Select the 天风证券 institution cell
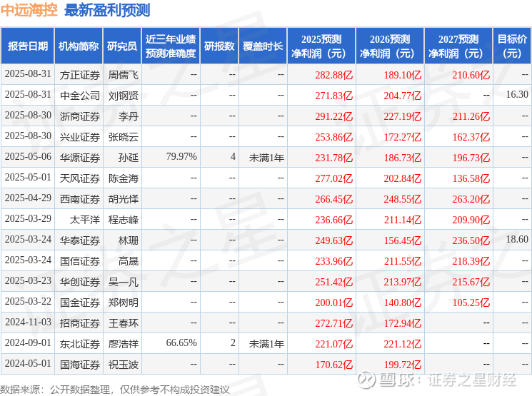Image resolution: width=532 pixels, height=396 pixels. [x=80, y=178]
